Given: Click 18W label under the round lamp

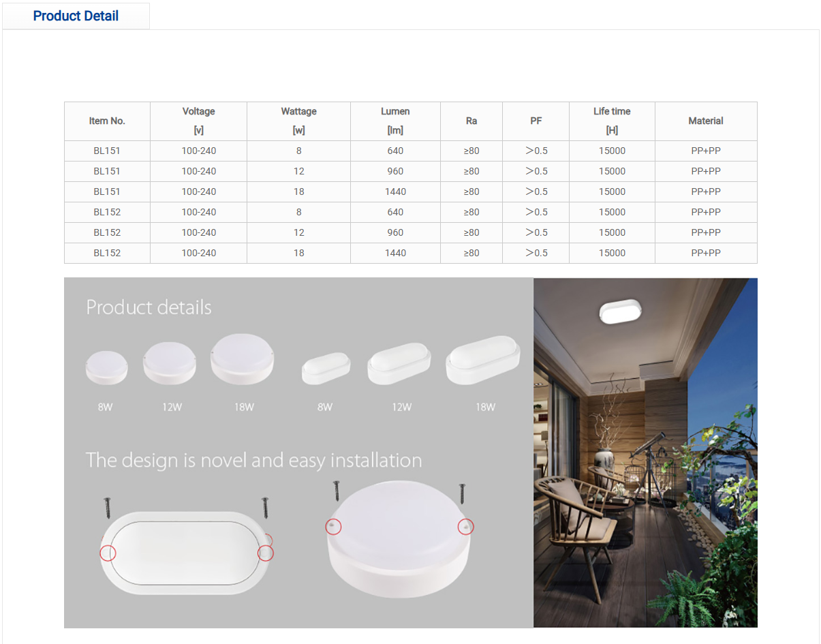Looking at the screenshot, I should coord(244,408).
